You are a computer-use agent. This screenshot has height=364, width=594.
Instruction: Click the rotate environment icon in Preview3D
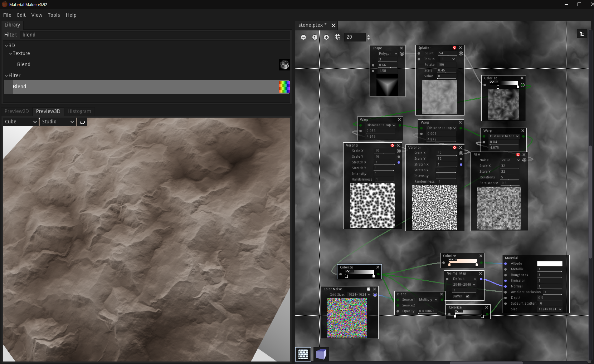click(x=82, y=122)
